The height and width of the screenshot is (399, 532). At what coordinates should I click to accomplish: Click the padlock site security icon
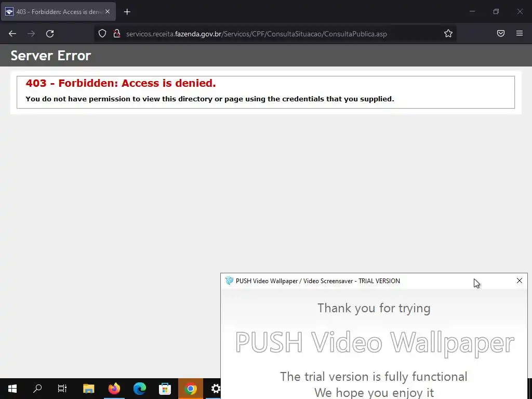117,33
